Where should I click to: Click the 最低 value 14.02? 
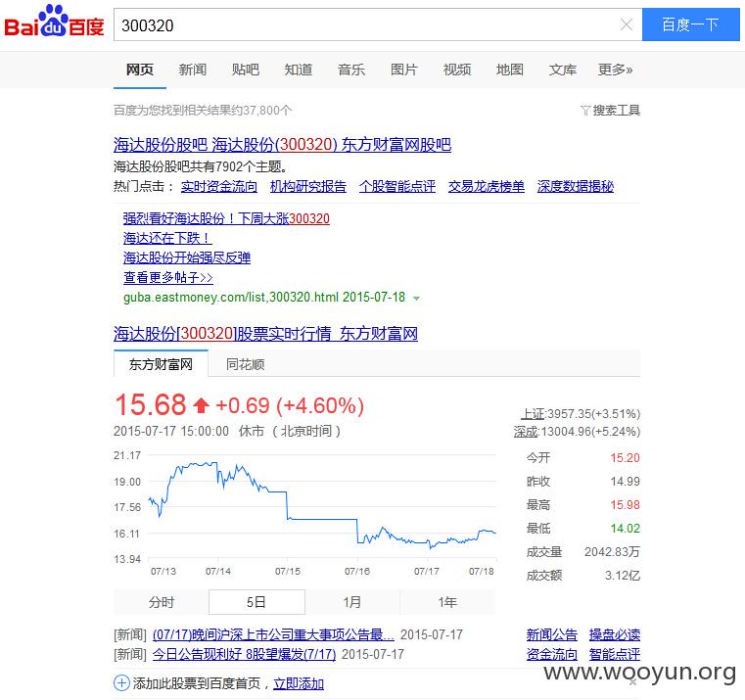pyautogui.click(x=625, y=529)
